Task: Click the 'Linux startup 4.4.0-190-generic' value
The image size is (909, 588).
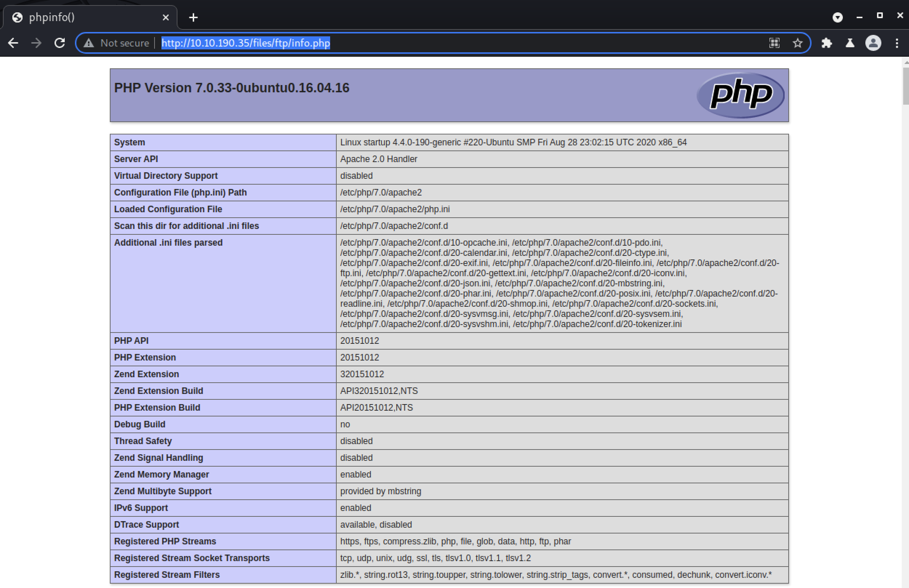Action: click(x=513, y=142)
